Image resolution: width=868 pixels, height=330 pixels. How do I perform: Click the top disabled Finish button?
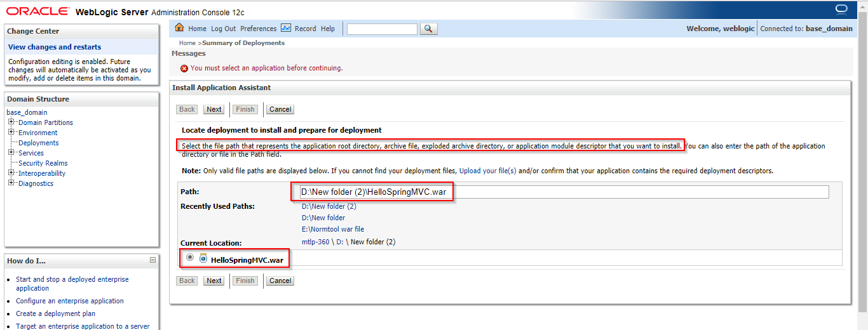click(245, 109)
